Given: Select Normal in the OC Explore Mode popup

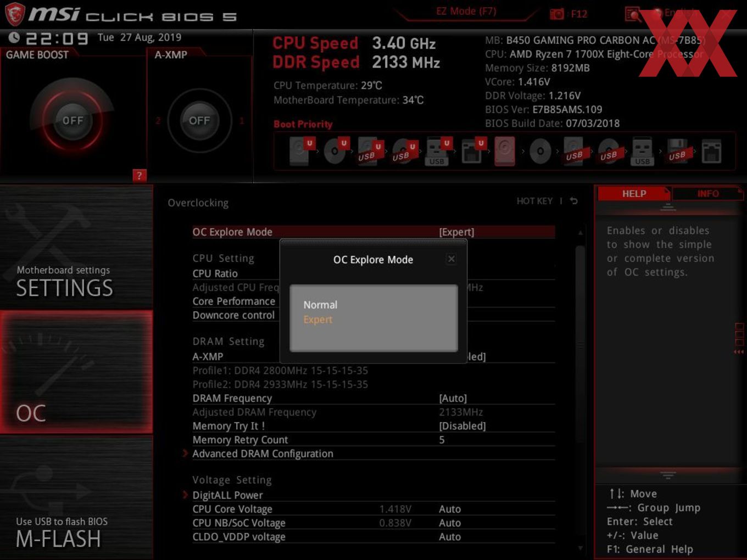Looking at the screenshot, I should (x=321, y=305).
